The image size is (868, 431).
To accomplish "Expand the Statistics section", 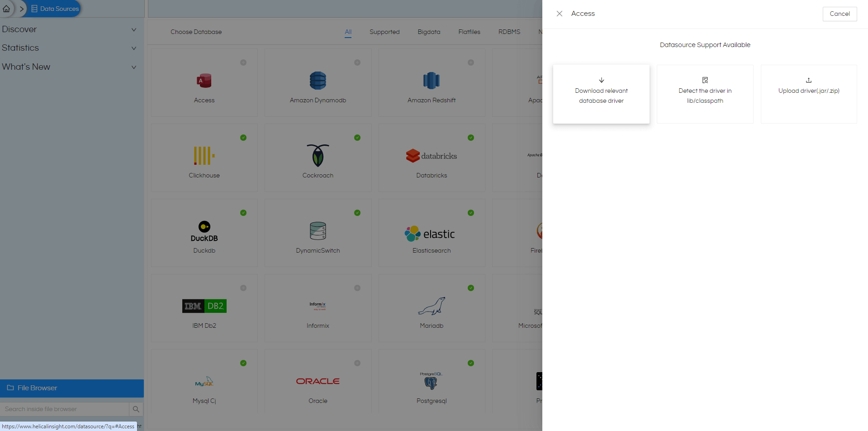I will (69, 48).
